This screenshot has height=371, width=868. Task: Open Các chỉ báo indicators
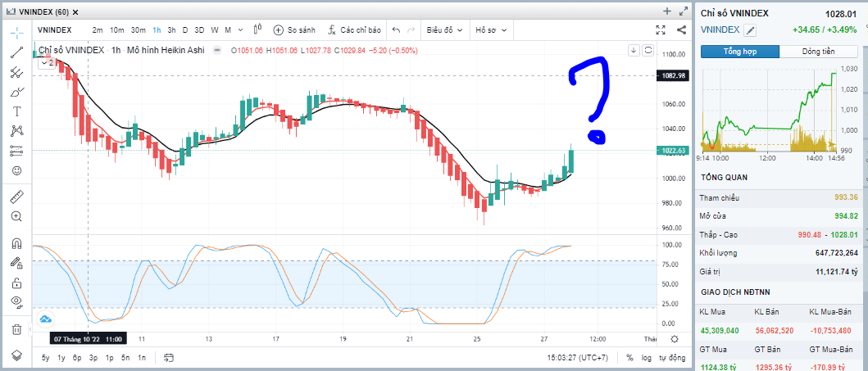[354, 29]
